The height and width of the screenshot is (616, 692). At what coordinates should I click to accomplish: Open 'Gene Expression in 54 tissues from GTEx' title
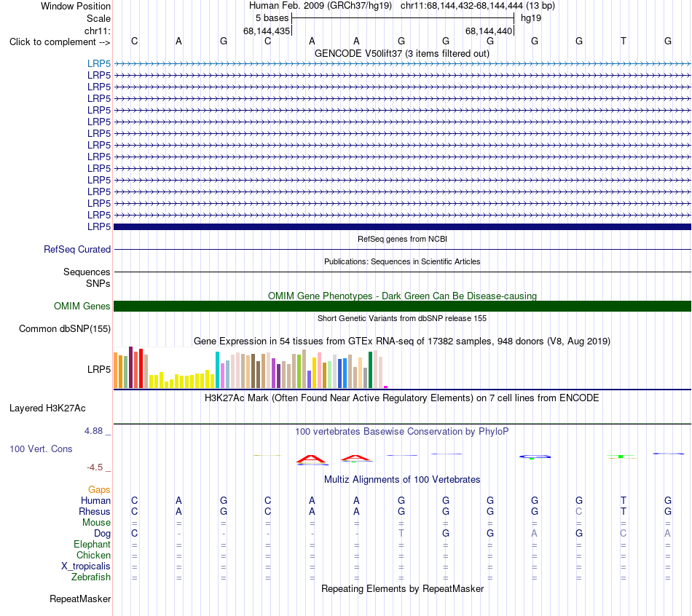tap(402, 341)
